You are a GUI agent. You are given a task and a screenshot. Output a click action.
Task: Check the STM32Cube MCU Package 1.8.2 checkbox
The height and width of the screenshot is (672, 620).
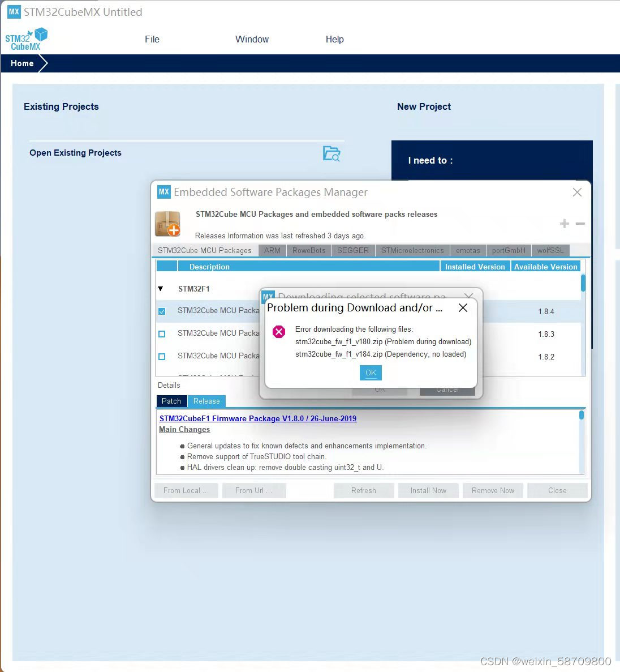pyautogui.click(x=162, y=357)
